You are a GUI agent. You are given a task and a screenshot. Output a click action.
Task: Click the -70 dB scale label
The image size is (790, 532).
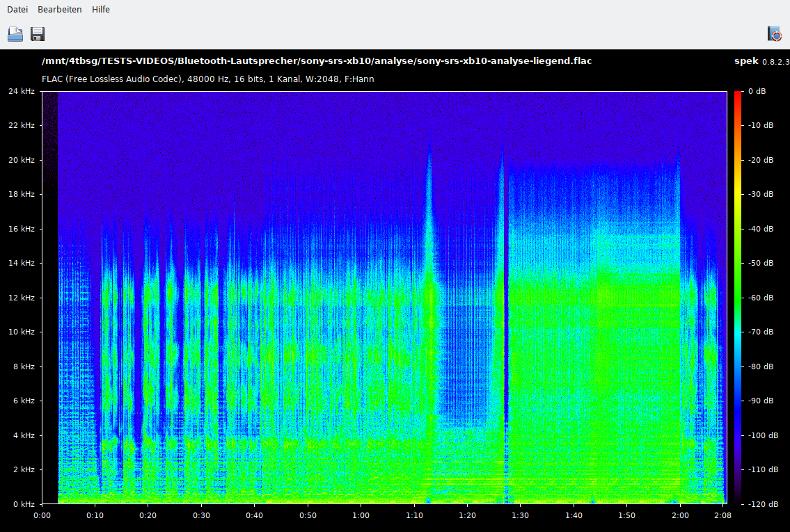pos(760,332)
